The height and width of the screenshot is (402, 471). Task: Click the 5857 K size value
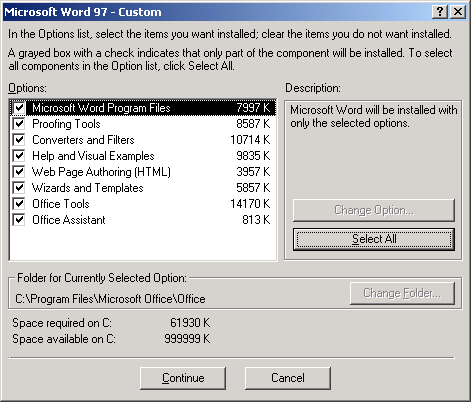pyautogui.click(x=253, y=188)
